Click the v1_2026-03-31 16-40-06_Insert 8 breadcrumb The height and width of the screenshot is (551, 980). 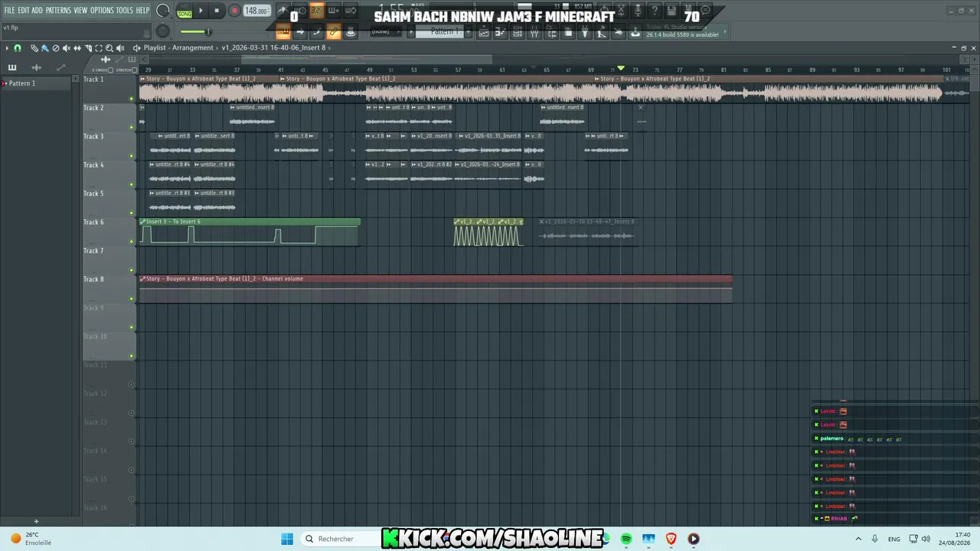[273, 48]
